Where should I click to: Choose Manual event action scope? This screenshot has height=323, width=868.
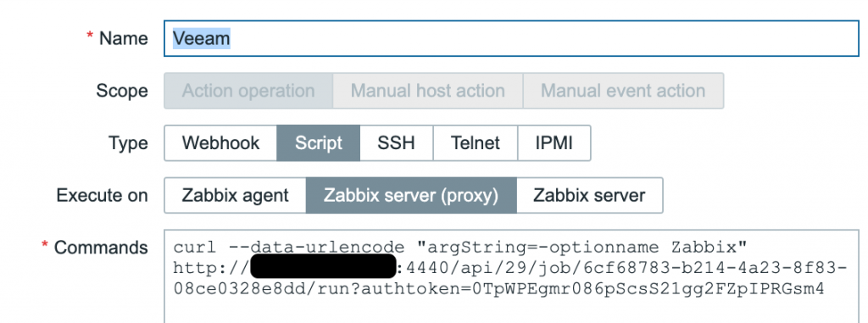(x=623, y=91)
